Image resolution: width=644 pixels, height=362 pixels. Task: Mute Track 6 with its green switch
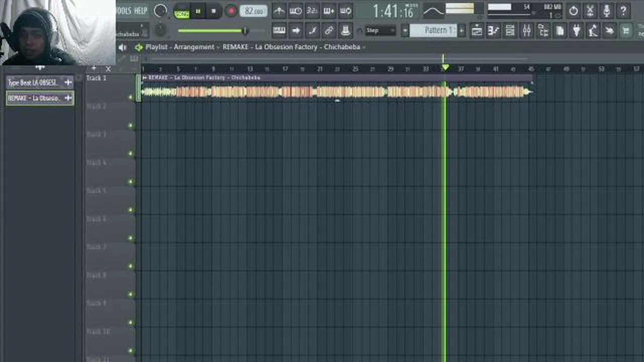tap(131, 238)
